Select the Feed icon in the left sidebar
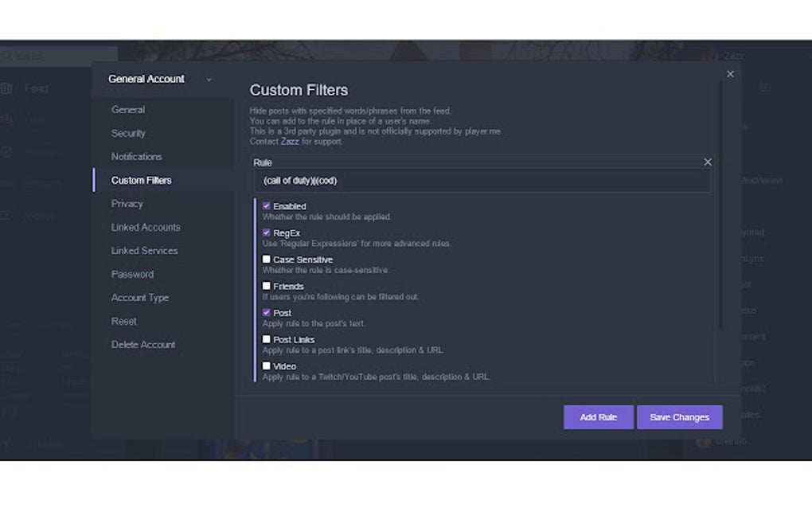 (10, 88)
